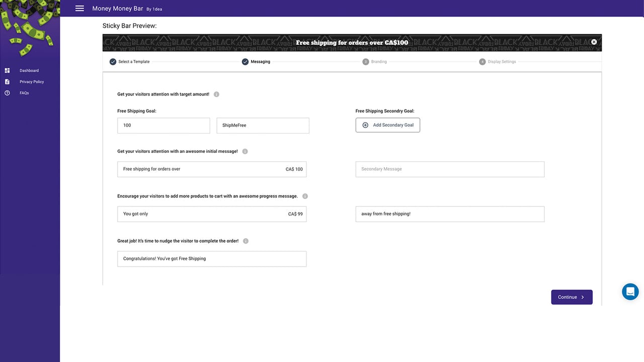Click the Continue button

pos(572,297)
